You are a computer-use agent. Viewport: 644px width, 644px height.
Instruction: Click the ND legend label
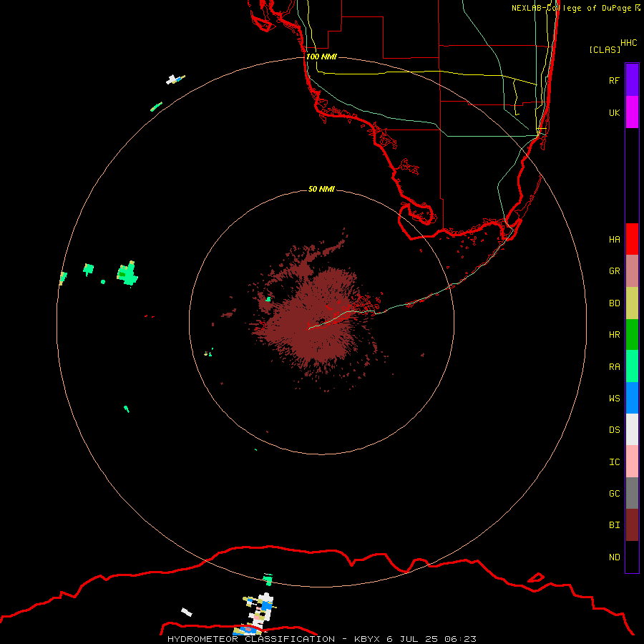pyautogui.click(x=614, y=557)
